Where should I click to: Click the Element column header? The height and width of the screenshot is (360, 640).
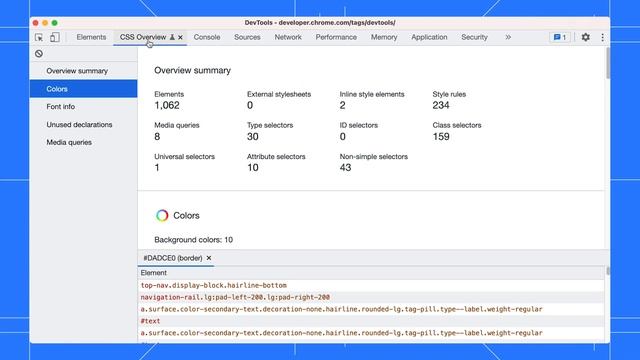click(x=371, y=273)
